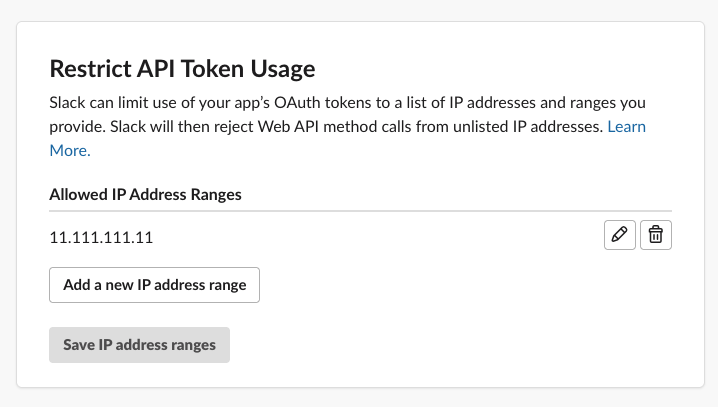The width and height of the screenshot is (718, 407).
Task: Edit the allowed IP address range entry
Action: point(620,235)
